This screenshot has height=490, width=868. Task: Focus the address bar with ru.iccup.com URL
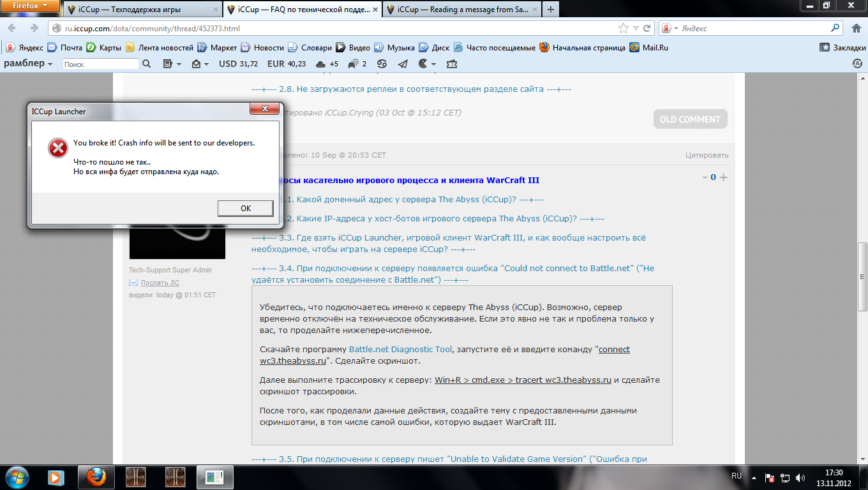332,29
